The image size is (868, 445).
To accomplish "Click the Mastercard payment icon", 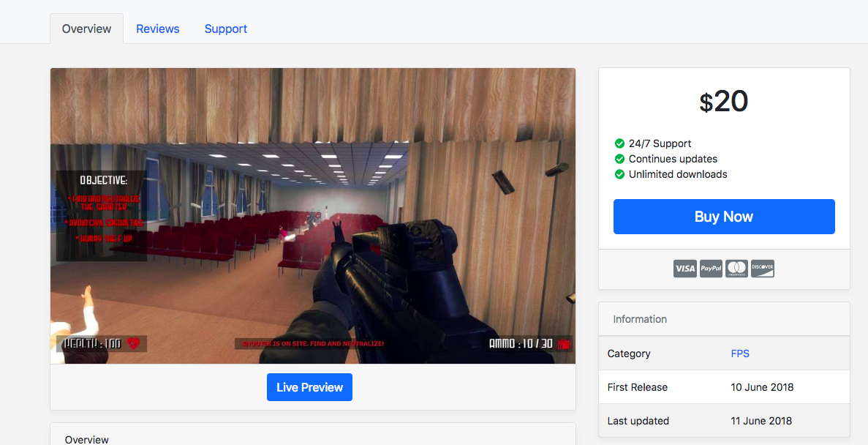I will click(736, 268).
